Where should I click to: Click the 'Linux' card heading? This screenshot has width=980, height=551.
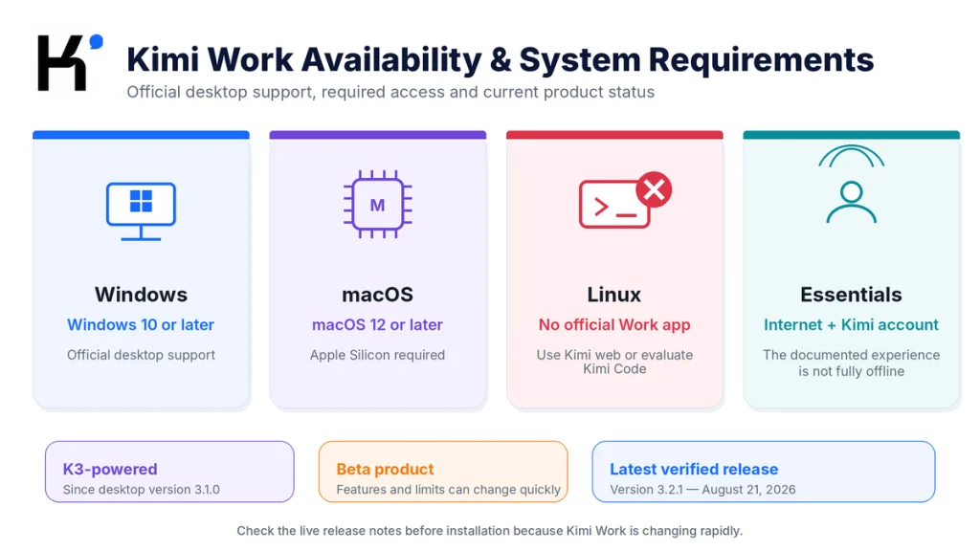[x=614, y=295]
